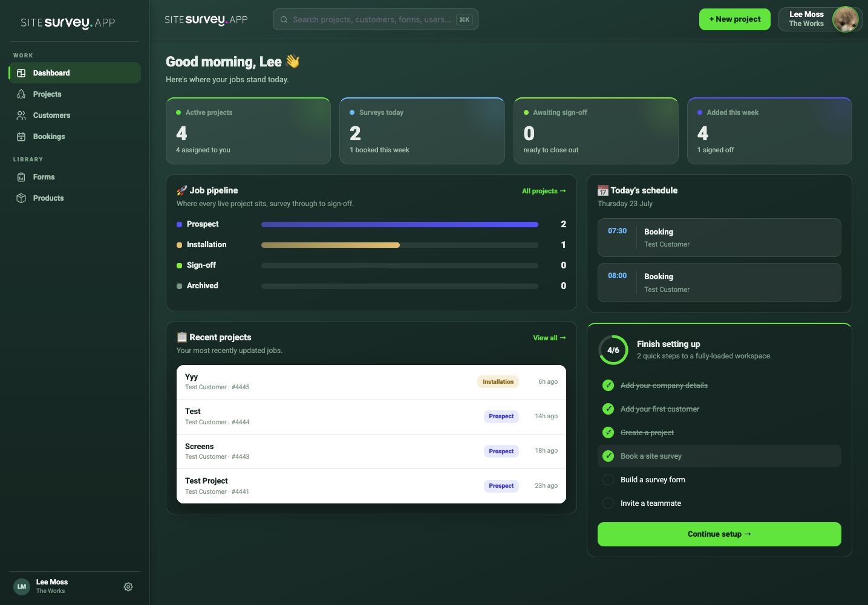Open the Dashboard sidebar icon

21,73
